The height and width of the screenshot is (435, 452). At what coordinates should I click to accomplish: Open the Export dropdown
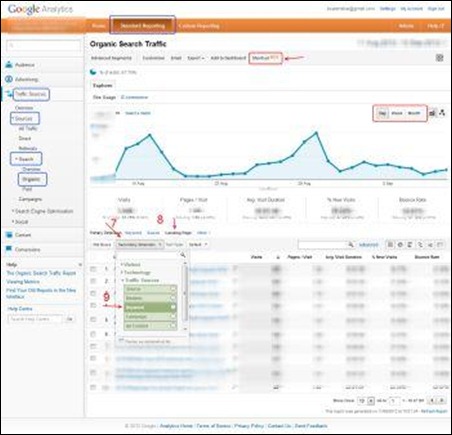coord(196,58)
